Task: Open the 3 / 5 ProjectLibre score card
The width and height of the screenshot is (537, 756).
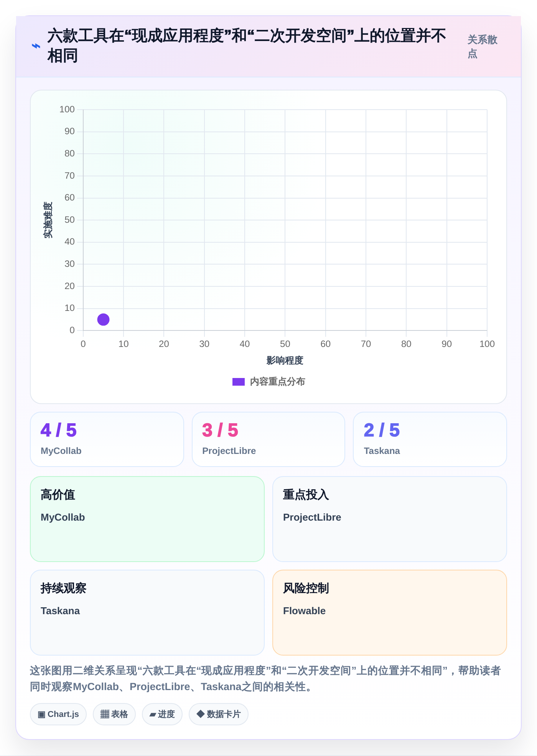Action: coord(268,439)
